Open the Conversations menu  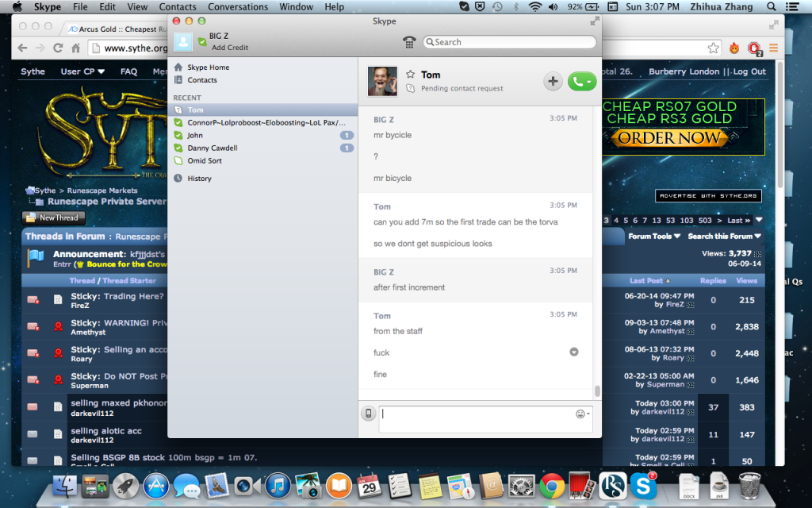238,6
